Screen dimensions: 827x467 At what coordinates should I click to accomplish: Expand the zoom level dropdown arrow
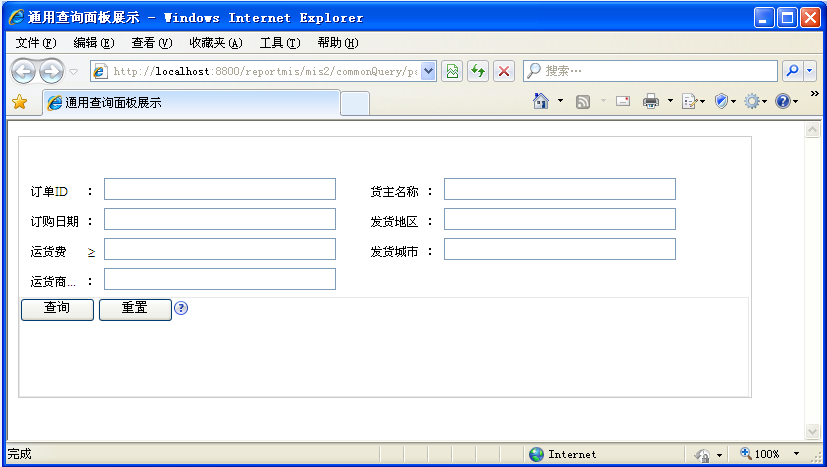[796, 454]
